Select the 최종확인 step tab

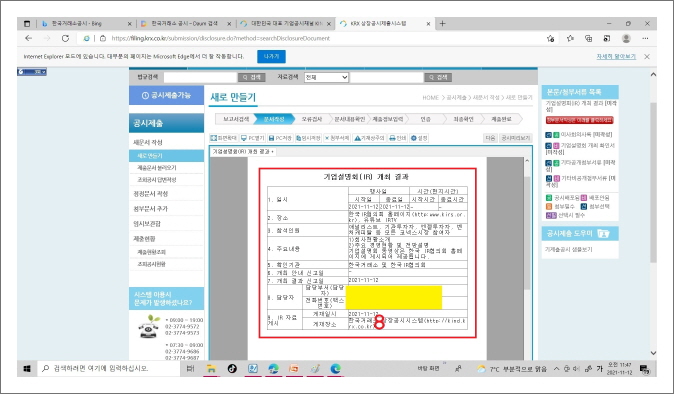(463, 119)
